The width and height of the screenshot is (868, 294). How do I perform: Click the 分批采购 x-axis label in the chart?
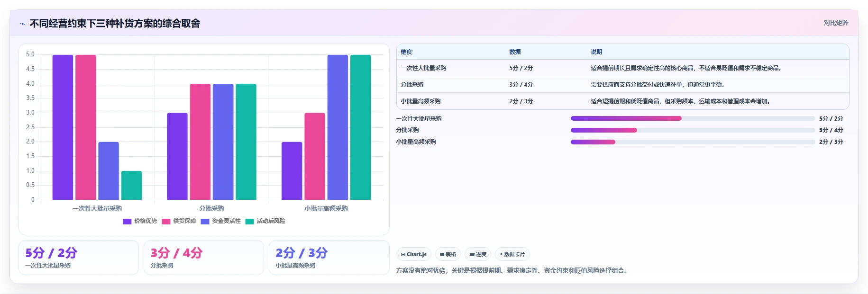click(211, 208)
